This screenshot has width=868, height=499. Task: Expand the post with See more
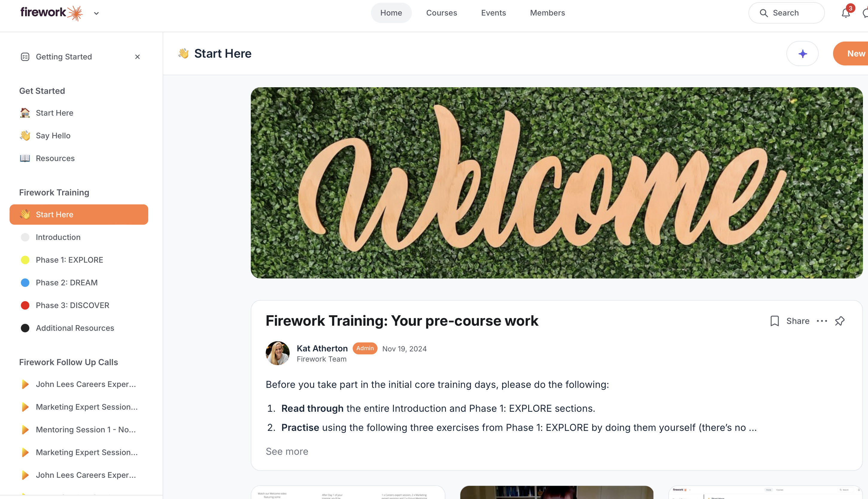click(x=287, y=451)
